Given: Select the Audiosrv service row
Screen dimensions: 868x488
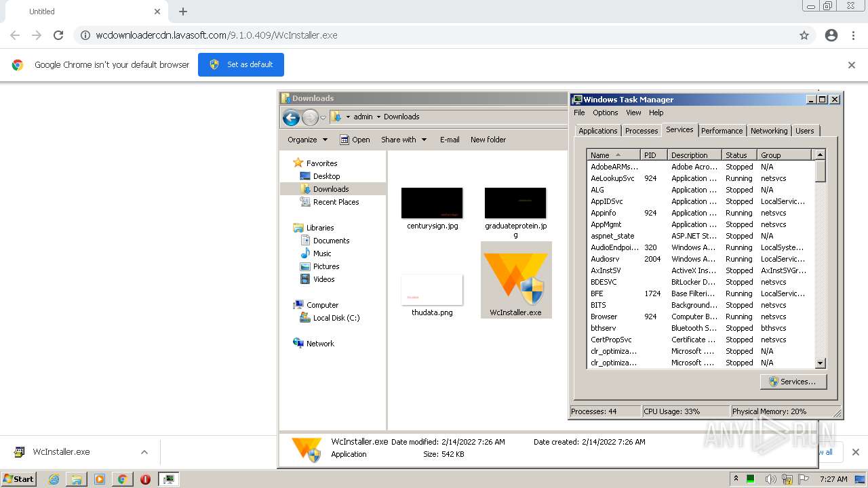Looking at the screenshot, I should [x=701, y=259].
